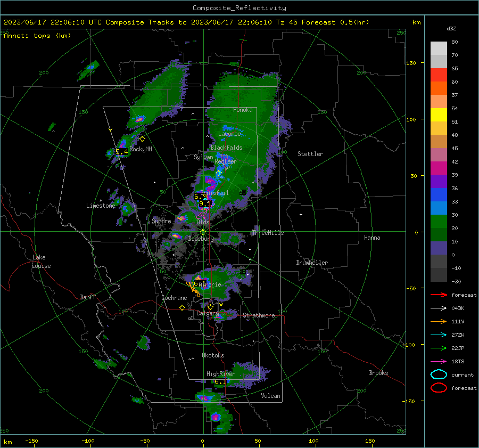Click the Annot: tops (km) label
This screenshot has height=448, width=479.
tap(37, 36)
